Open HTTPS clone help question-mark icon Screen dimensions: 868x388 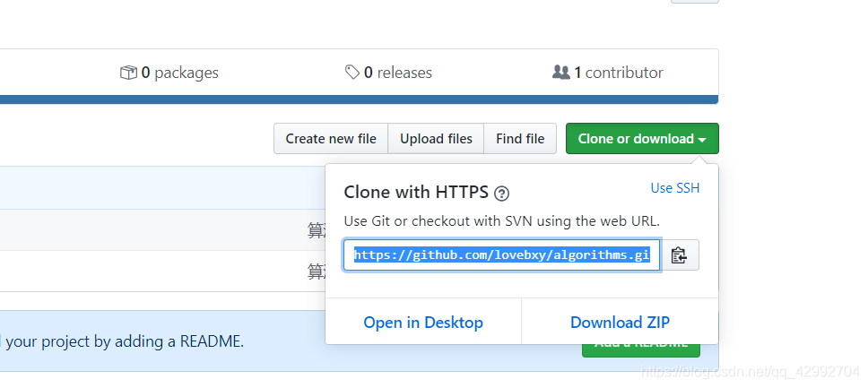[x=501, y=194]
